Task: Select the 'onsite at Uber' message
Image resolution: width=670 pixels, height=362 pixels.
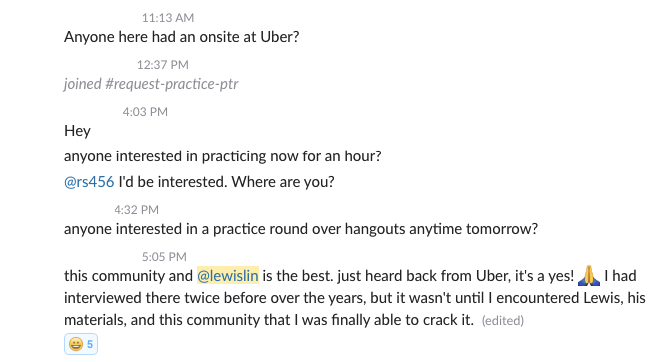Action: tap(182, 37)
